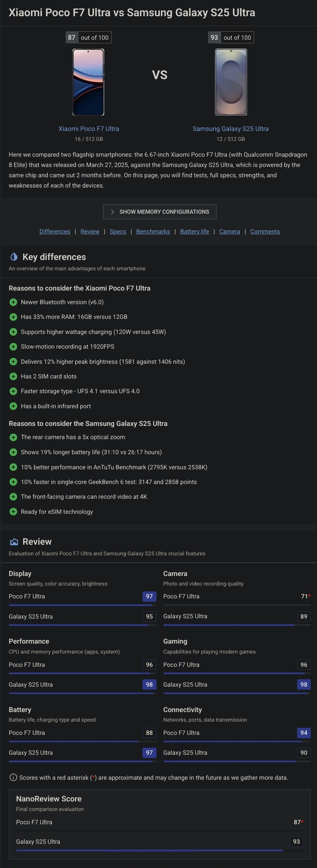
Task: Click plus icon beside 5x optical zoom
Action: click(x=13, y=437)
